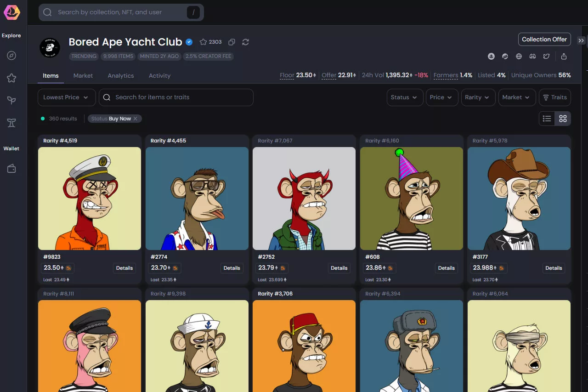Screen dimensions: 588x392
Task: Click the Collection Offer button
Action: click(544, 40)
